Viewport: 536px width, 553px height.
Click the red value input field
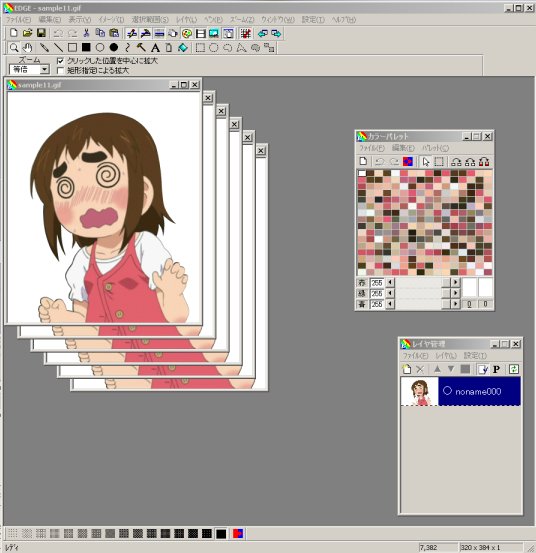(377, 282)
